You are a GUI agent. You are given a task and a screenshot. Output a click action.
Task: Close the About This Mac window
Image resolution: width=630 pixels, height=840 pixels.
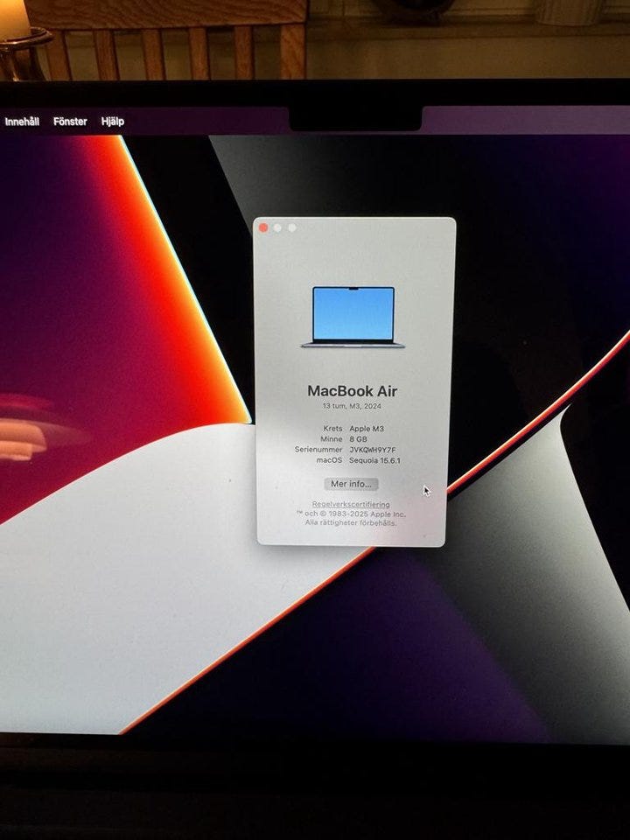[x=263, y=227]
